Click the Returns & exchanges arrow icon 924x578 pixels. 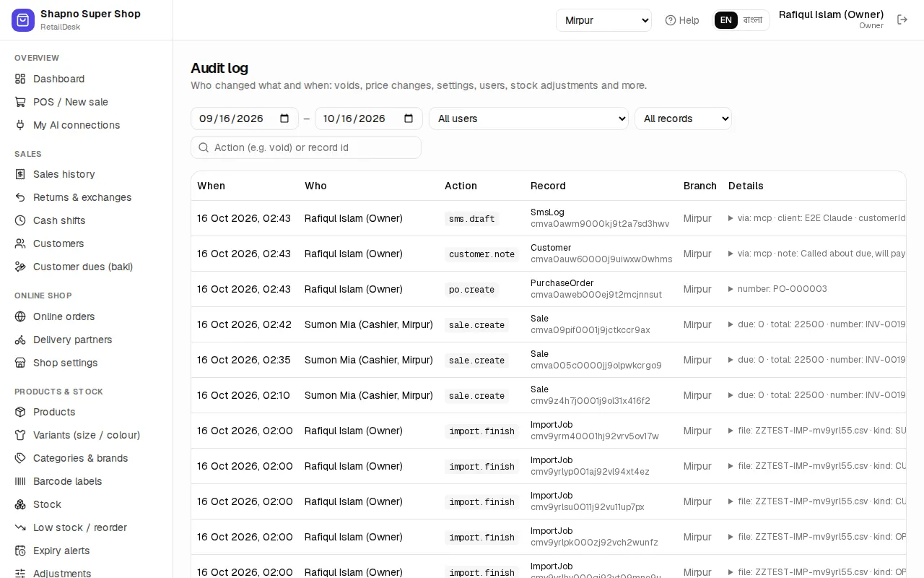pos(20,197)
